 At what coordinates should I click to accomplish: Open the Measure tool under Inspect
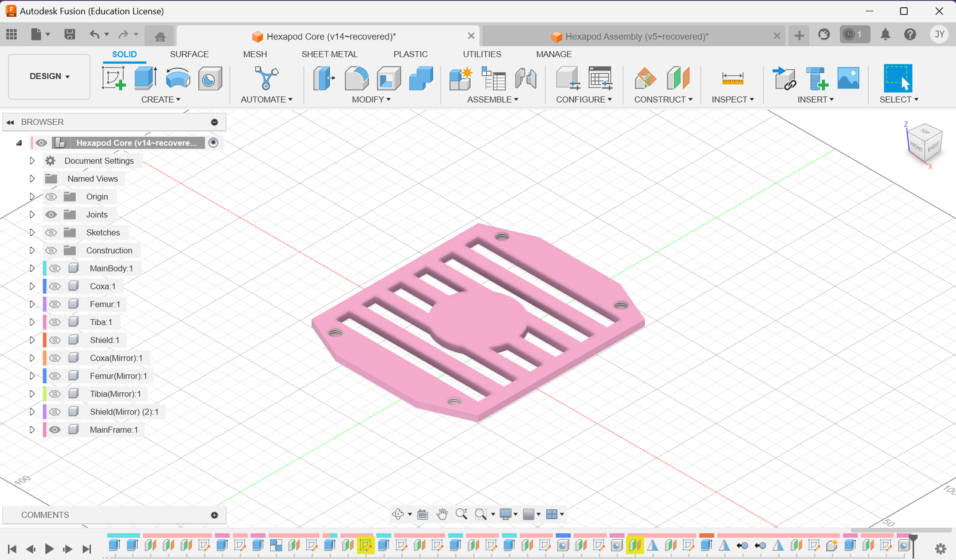731,78
